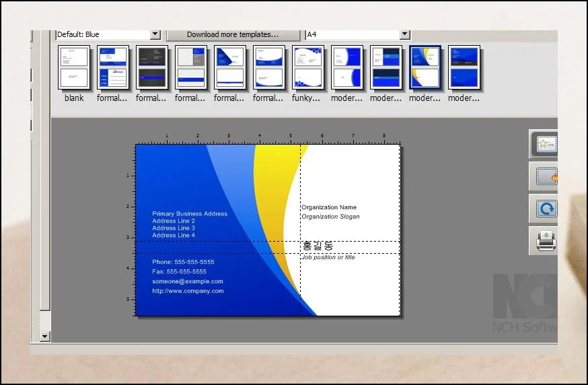588x385 pixels.
Task: Click the printer icon
Action: pyautogui.click(x=545, y=240)
